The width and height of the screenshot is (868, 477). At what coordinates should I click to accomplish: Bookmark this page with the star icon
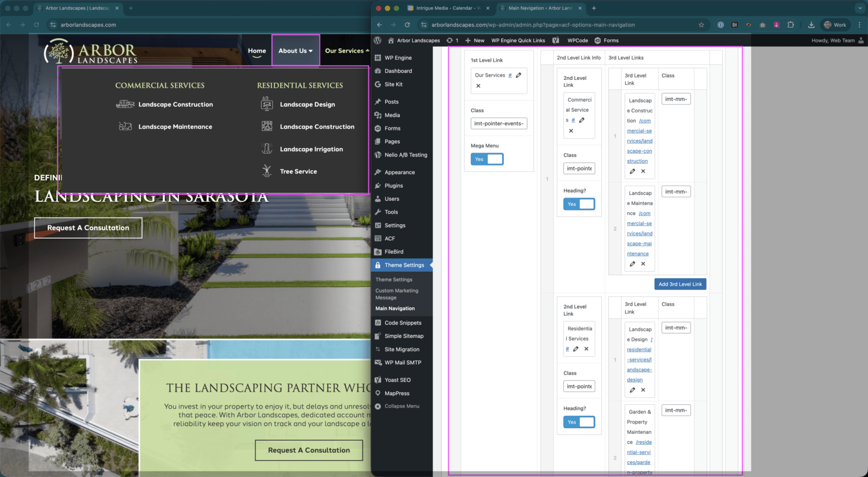701,25
